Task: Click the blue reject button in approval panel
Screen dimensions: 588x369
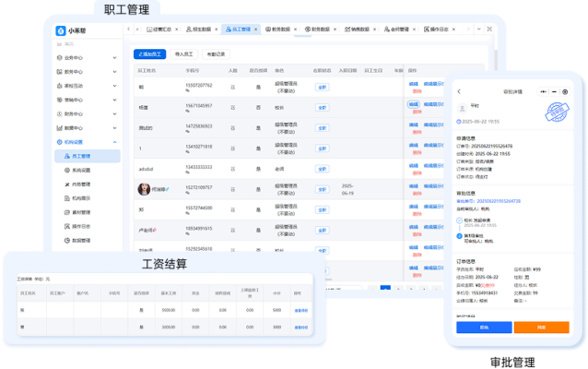Action: tap(484, 327)
